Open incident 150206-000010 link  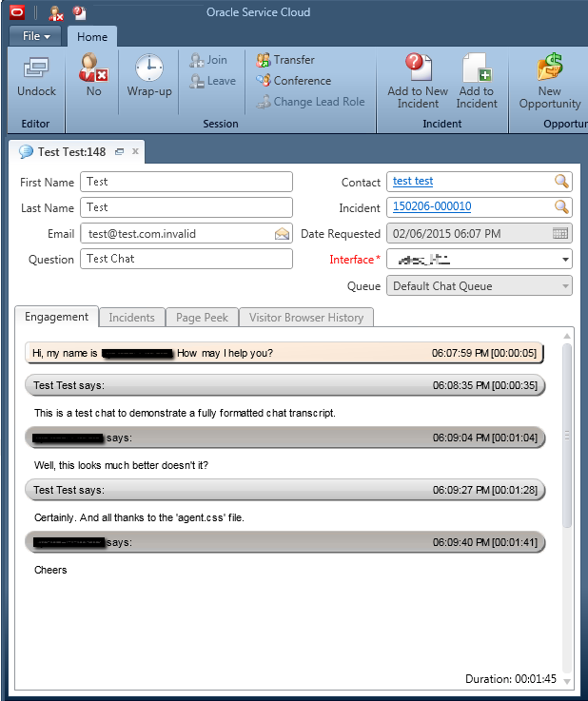pos(432,206)
